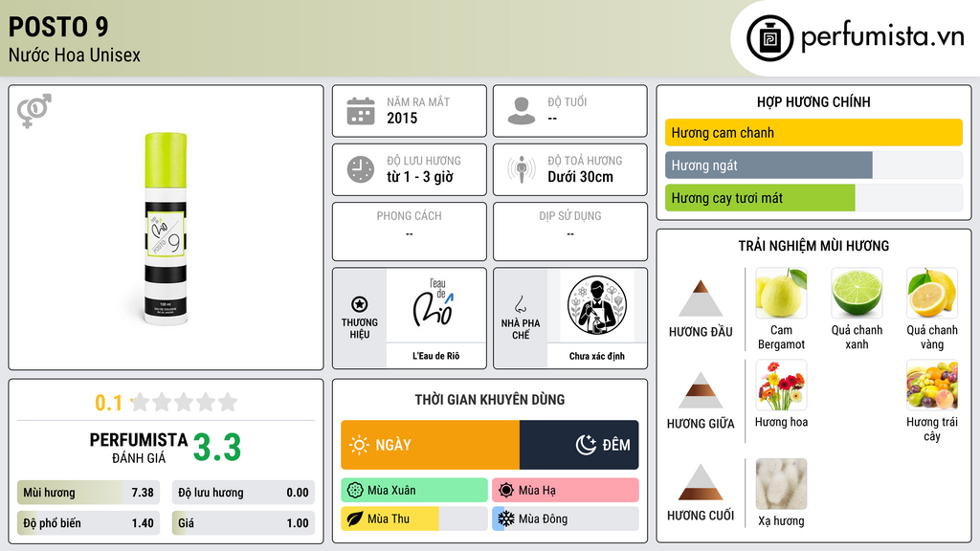The image size is (980, 551).
Task: Click the moon icon in the Đêm bar
Action: coord(586,445)
